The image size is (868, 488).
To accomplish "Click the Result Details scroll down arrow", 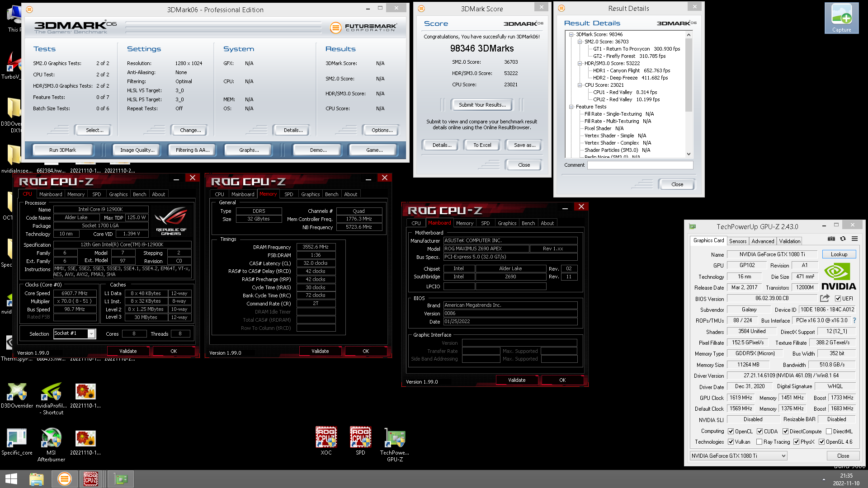I will tap(689, 154).
